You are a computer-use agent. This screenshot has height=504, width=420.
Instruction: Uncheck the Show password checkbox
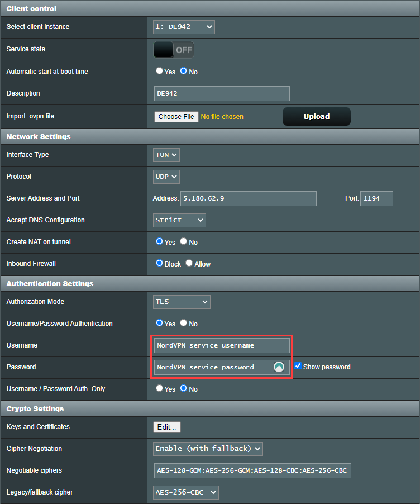298,367
